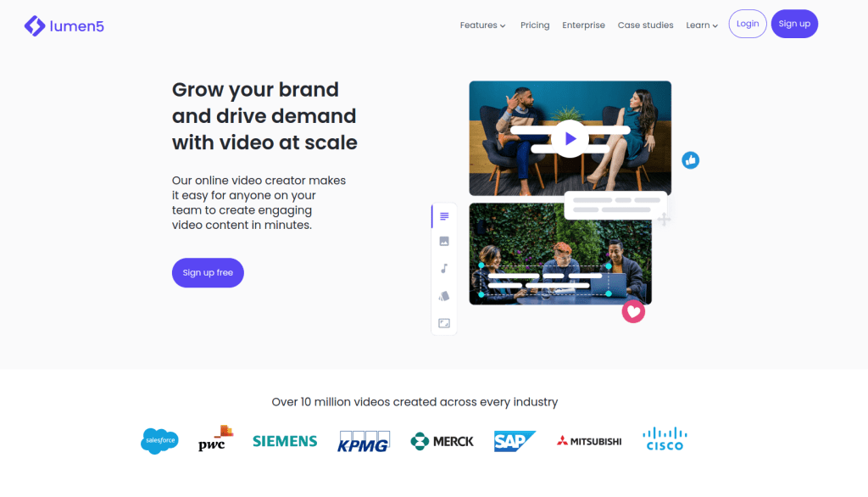Expand the Features dropdown menu

(x=482, y=25)
